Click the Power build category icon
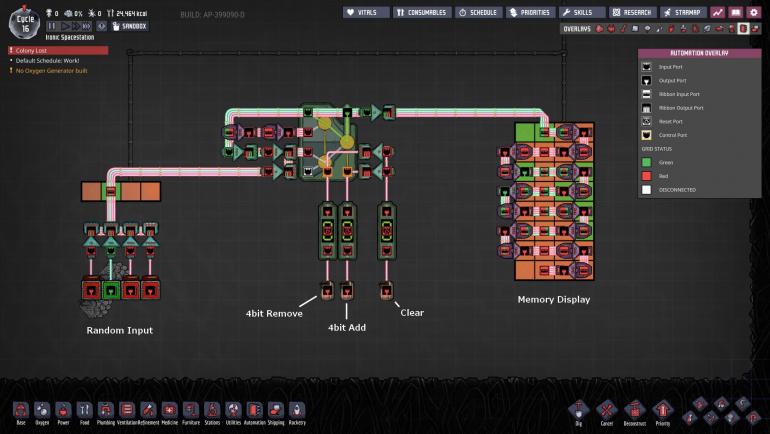Image resolution: width=770 pixels, height=434 pixels. point(62,410)
